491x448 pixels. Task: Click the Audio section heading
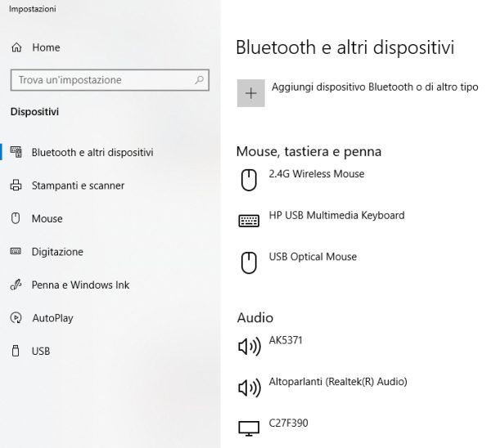(255, 318)
